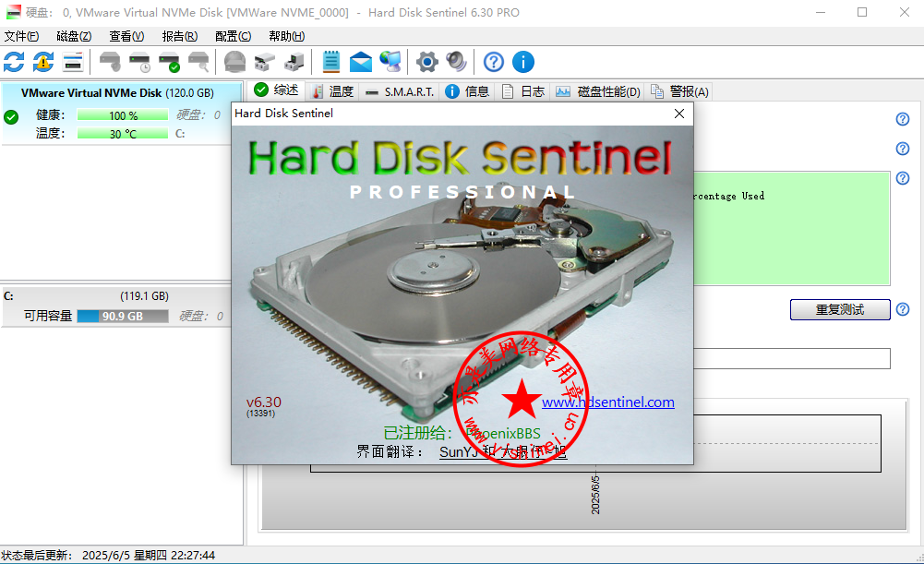Click the 已注册给: label in the dialog
924x564 pixels.
[x=418, y=433]
